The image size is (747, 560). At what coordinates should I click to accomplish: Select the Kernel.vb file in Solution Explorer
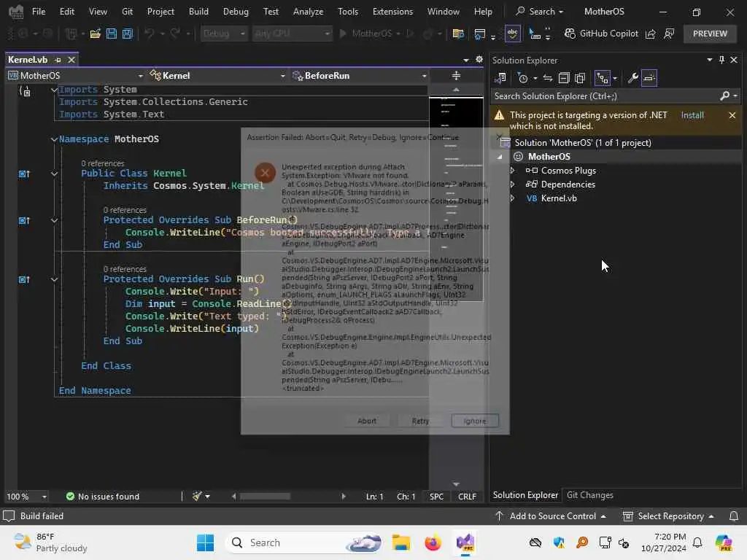(x=558, y=198)
